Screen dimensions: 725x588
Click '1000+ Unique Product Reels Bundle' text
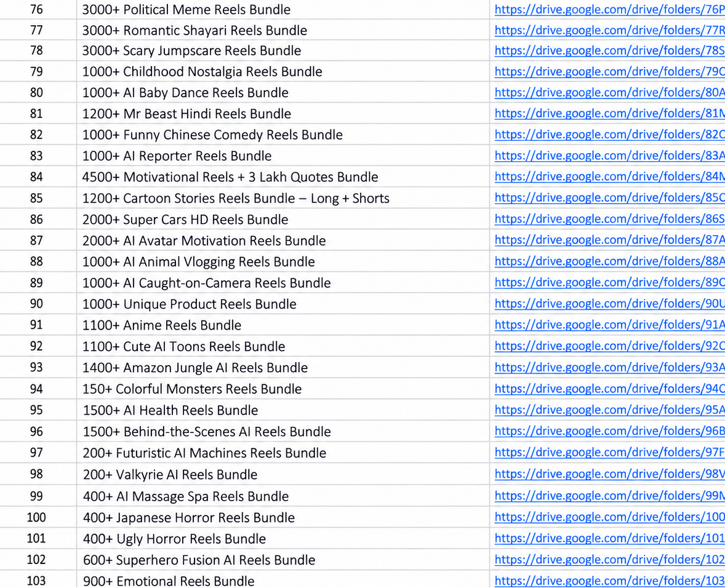point(189,304)
